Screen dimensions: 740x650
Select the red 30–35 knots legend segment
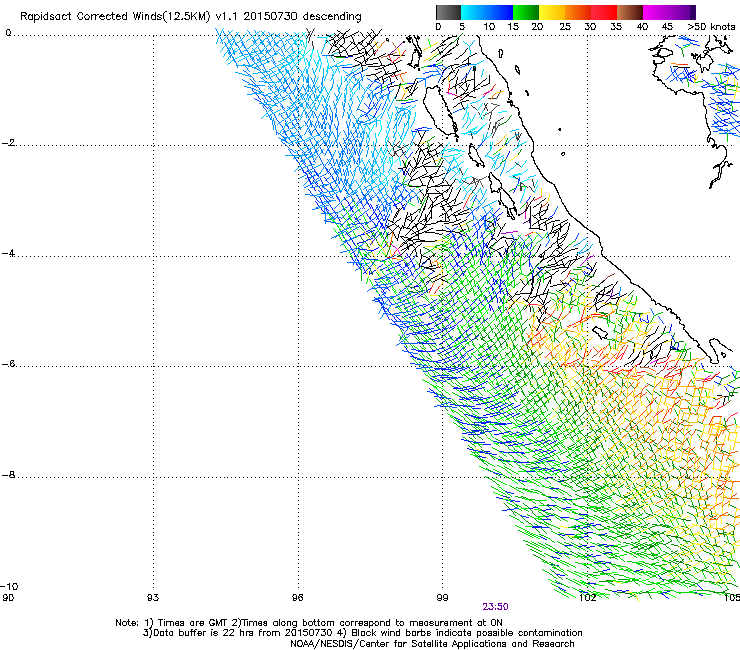coord(604,12)
